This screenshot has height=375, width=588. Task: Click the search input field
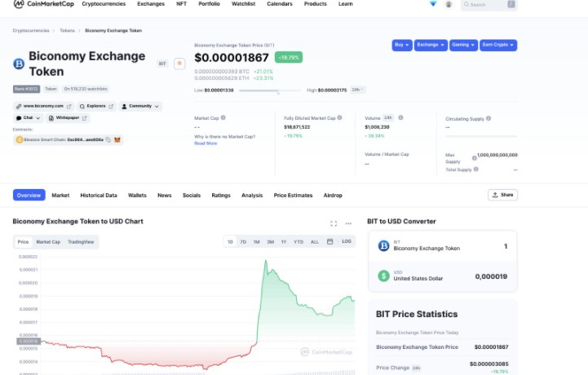click(x=489, y=5)
